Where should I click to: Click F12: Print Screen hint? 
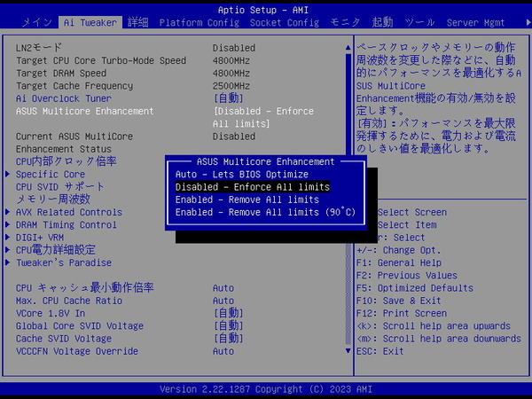(x=402, y=313)
